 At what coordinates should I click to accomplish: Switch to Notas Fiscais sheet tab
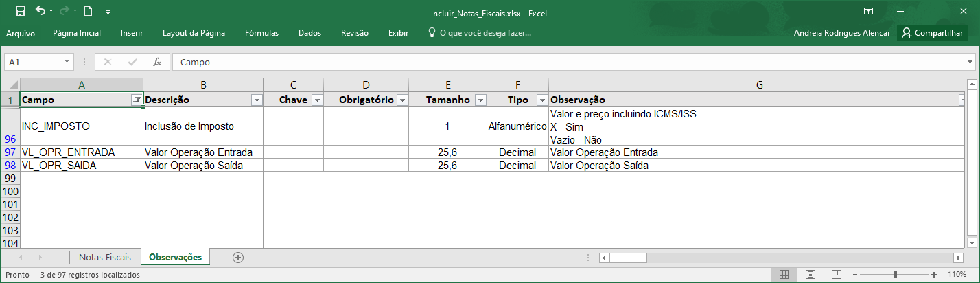click(x=105, y=258)
